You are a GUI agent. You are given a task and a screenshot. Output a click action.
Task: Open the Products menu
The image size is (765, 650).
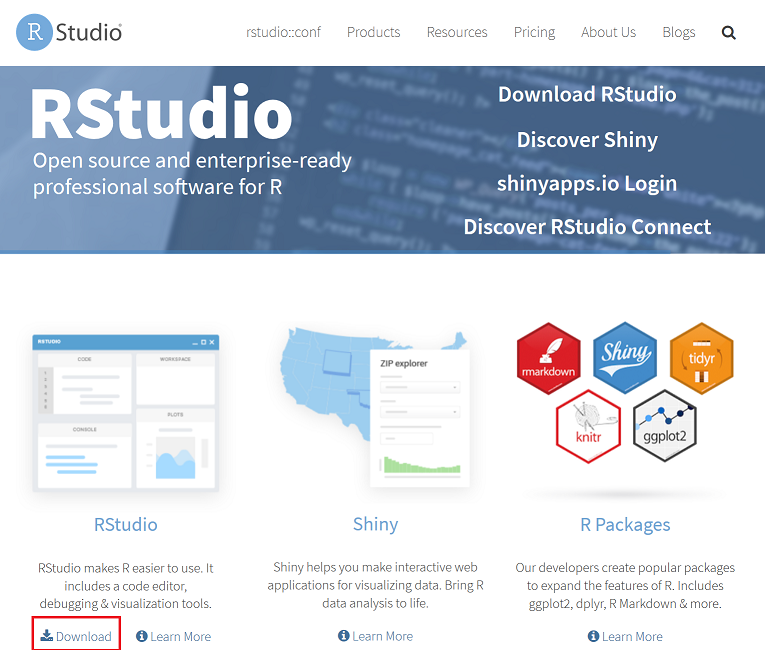(374, 32)
